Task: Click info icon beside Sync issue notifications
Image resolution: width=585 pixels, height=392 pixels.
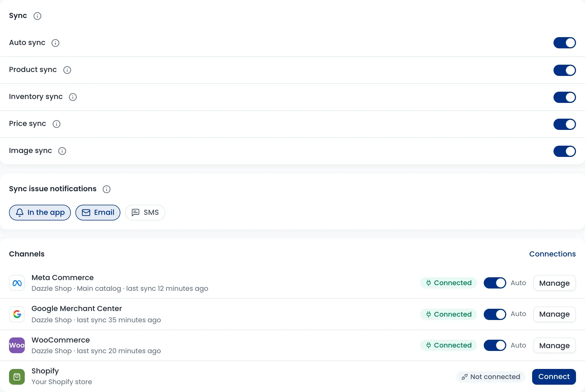Action: point(107,189)
